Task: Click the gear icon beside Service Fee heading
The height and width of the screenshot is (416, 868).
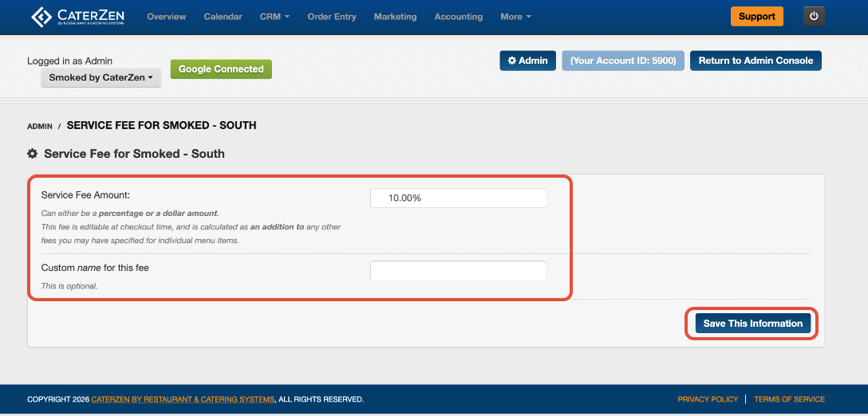Action: coord(33,154)
